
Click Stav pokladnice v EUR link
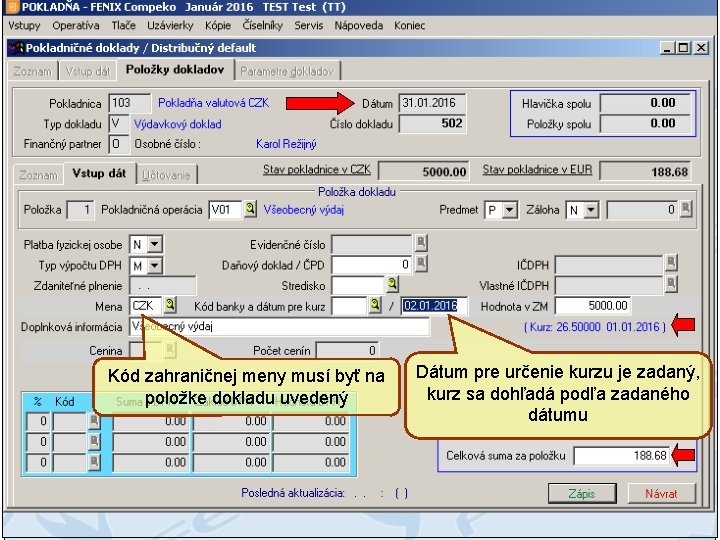tap(537, 169)
